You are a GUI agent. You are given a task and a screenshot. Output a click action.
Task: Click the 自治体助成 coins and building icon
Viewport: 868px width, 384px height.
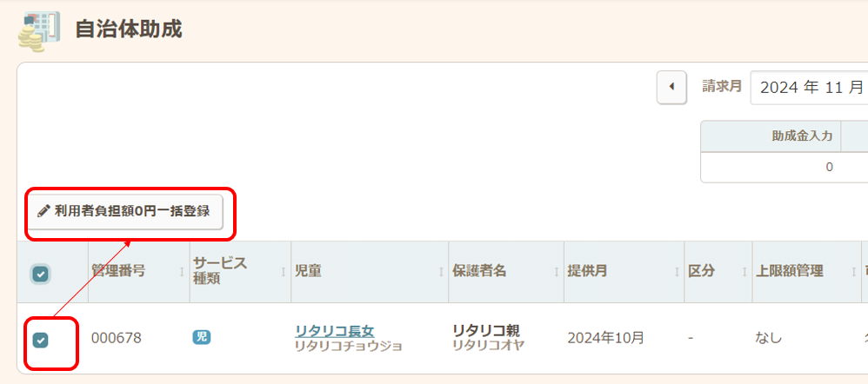[x=38, y=29]
